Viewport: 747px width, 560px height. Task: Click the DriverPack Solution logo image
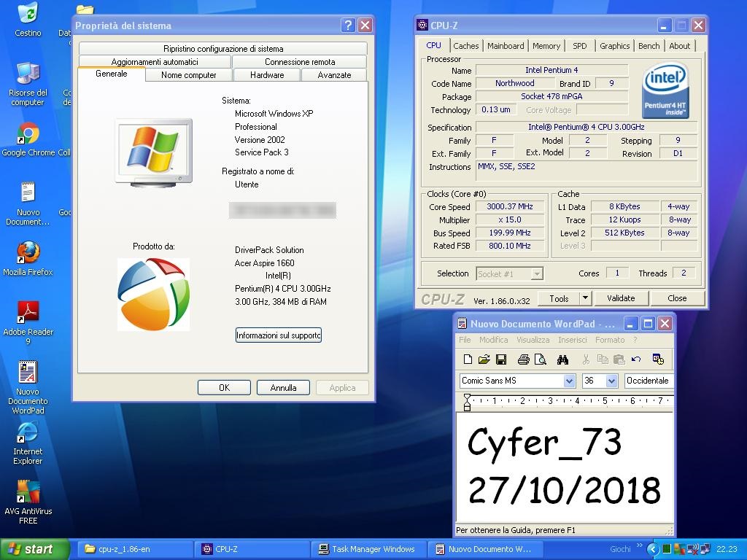153,295
